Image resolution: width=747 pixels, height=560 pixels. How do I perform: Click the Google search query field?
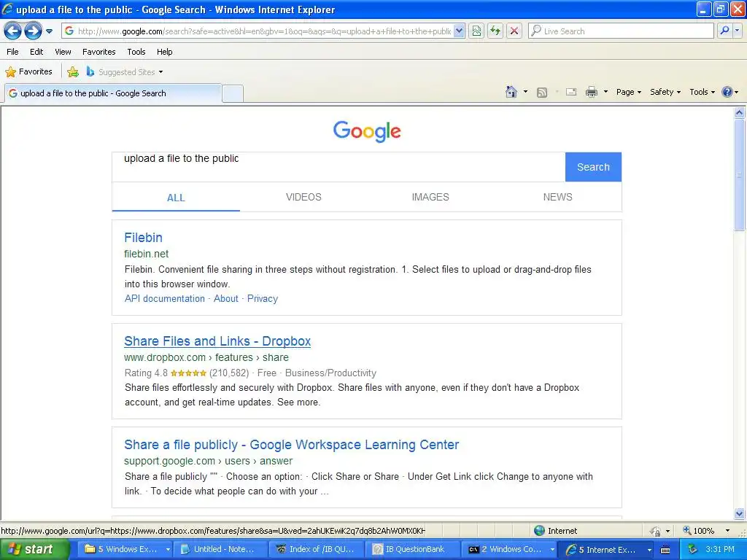point(338,167)
